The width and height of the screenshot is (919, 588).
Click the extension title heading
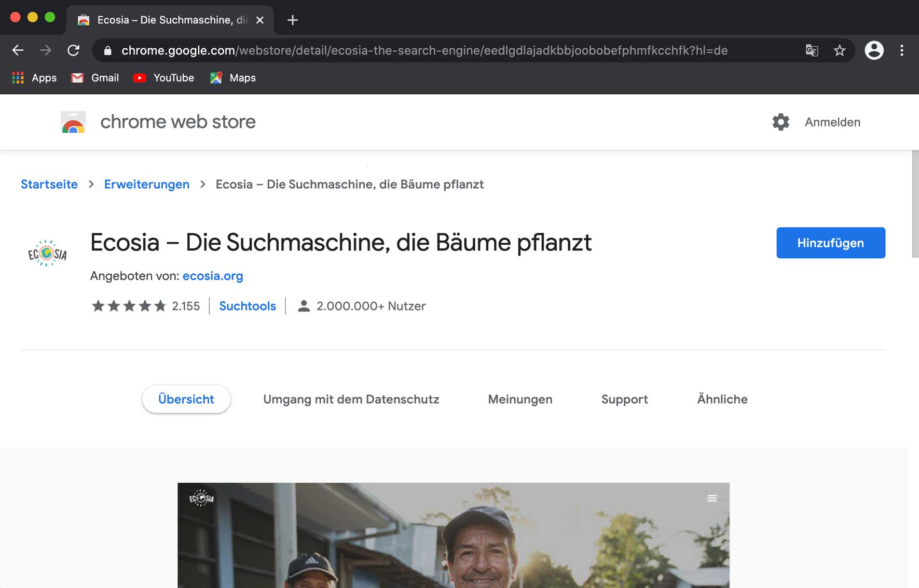(x=341, y=243)
